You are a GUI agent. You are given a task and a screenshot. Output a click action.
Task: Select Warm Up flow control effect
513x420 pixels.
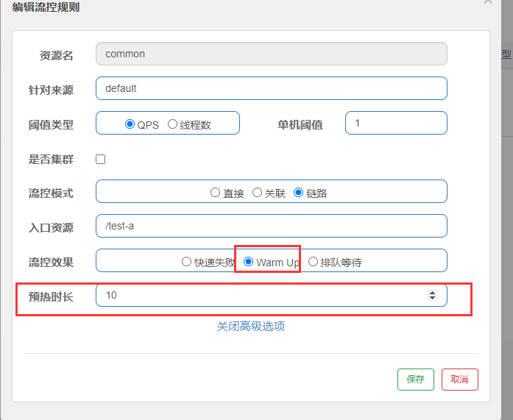pyautogui.click(x=248, y=261)
